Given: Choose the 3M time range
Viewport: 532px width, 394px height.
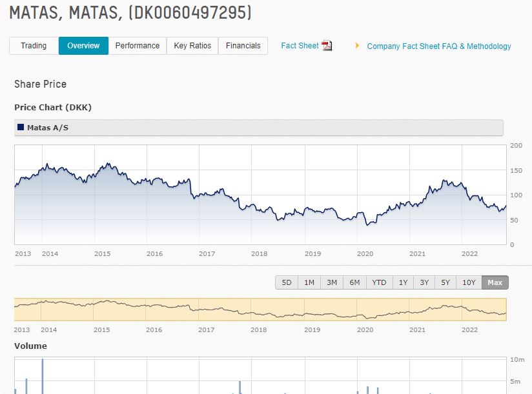Looking at the screenshot, I should coord(332,282).
